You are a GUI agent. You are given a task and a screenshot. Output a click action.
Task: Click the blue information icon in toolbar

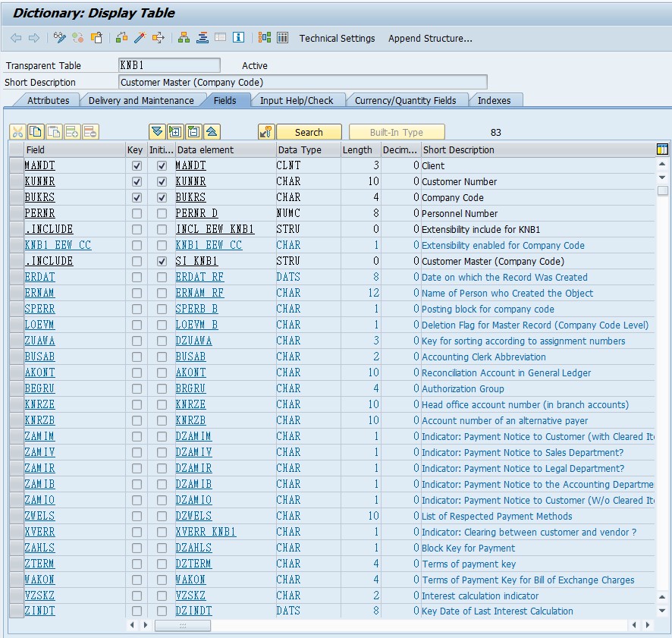pyautogui.click(x=238, y=38)
